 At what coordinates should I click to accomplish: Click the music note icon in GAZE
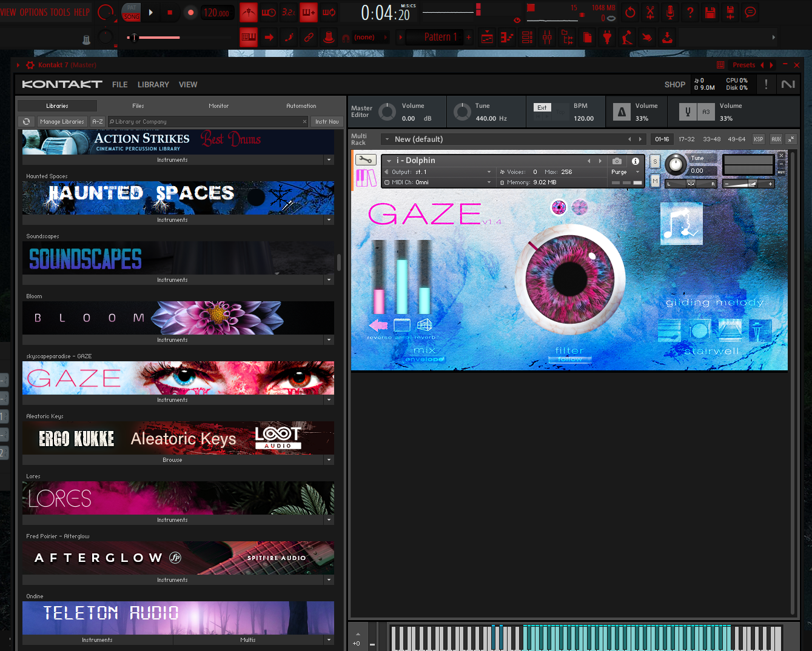click(682, 224)
